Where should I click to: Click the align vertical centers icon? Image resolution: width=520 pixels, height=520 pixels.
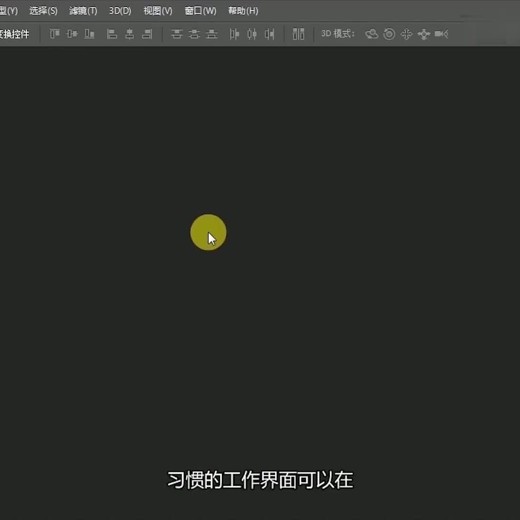[x=72, y=34]
